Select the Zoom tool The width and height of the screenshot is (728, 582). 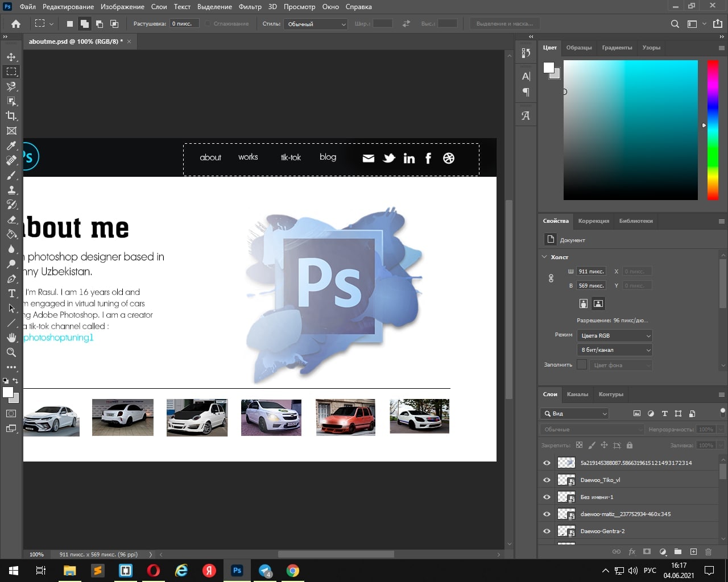(x=11, y=352)
